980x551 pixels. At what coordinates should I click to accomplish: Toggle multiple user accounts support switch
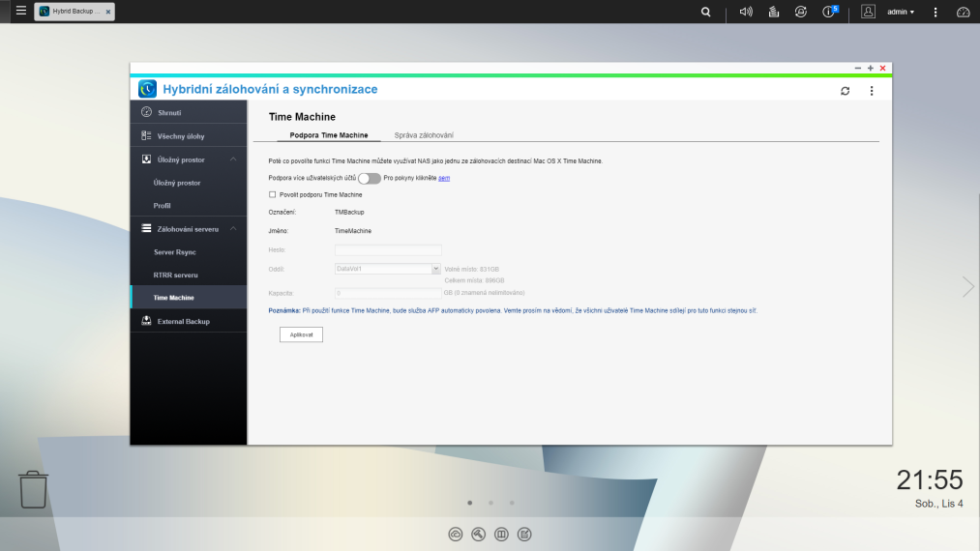369,178
